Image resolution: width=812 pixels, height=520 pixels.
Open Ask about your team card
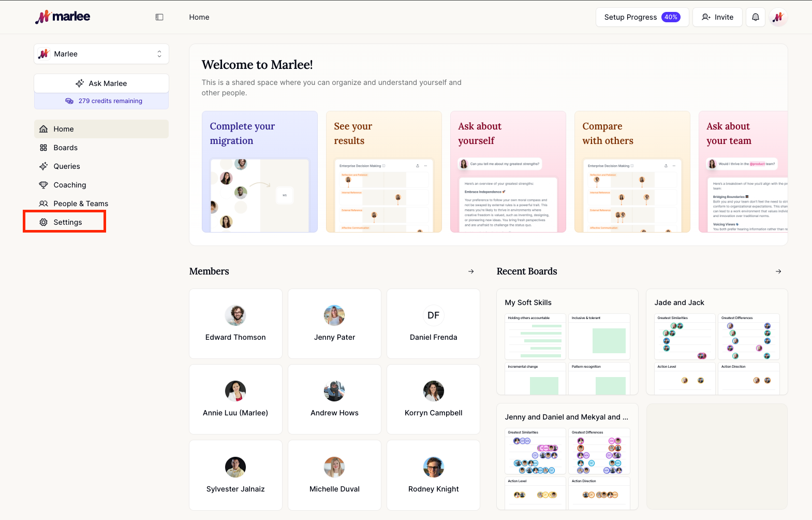(x=743, y=171)
